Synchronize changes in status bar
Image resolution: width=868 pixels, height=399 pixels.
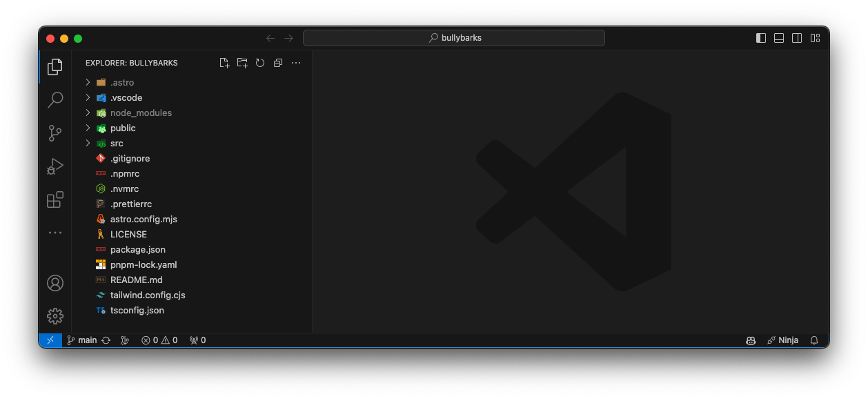(x=106, y=340)
